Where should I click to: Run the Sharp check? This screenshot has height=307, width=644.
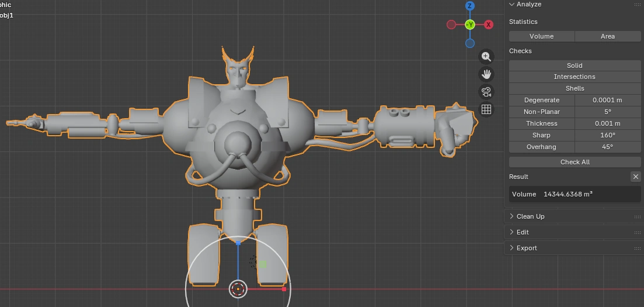point(542,135)
